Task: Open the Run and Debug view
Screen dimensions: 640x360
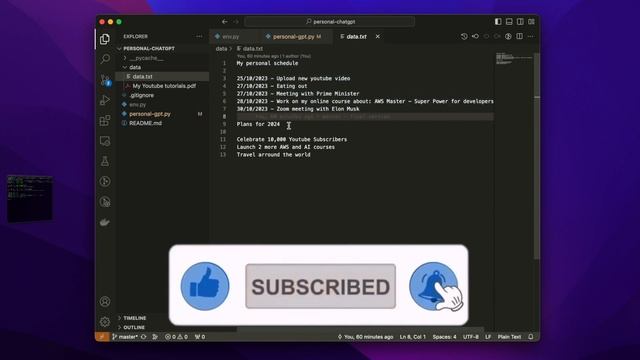Action: (105, 100)
